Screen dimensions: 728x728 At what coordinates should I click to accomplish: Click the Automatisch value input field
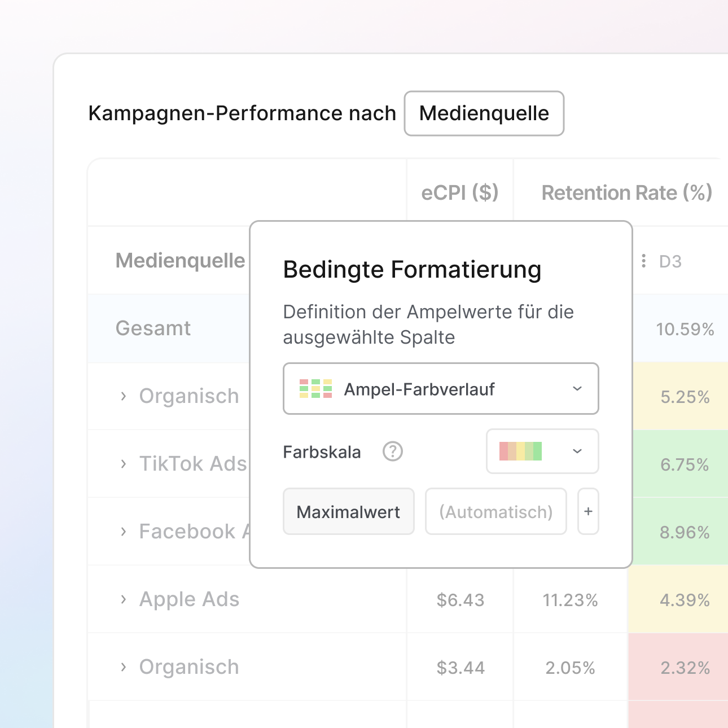pos(495,512)
